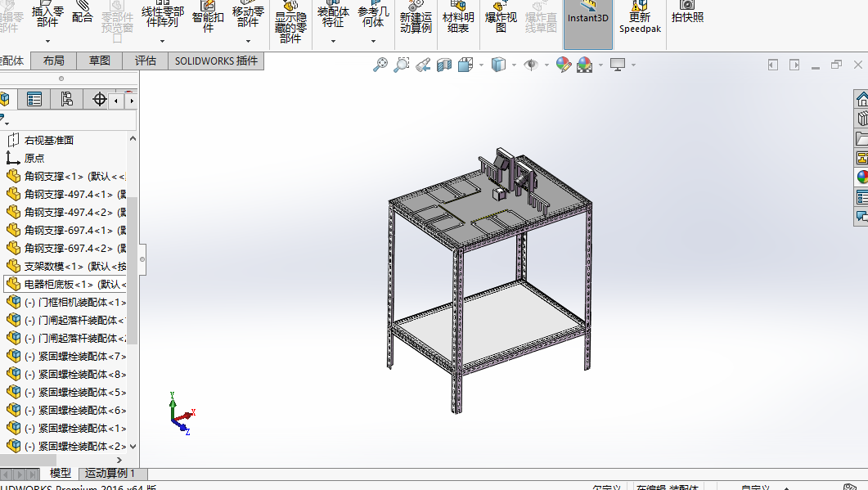Select the Zoom to Area tool
Screen dimensions: 868x490
pyautogui.click(x=402, y=65)
